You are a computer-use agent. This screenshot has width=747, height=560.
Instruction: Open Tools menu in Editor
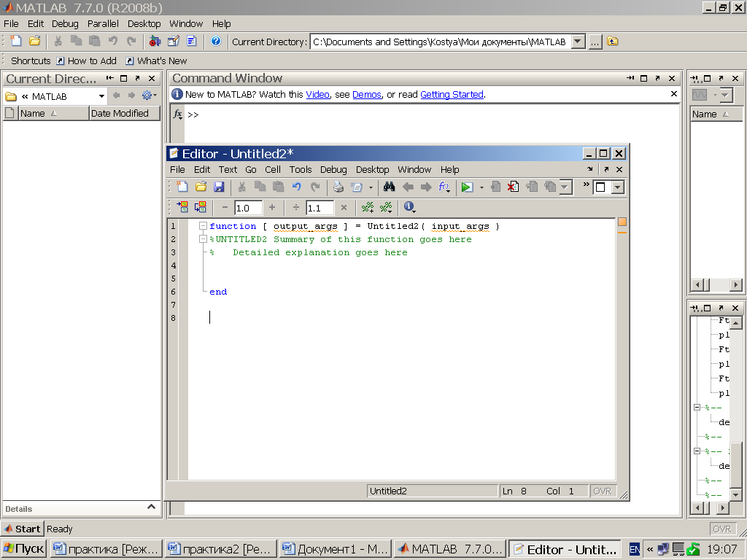tap(300, 169)
